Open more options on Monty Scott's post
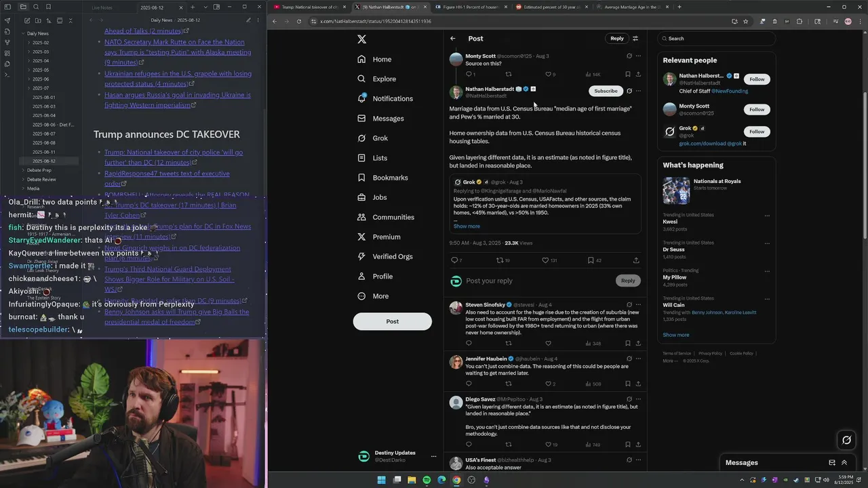868x488 pixels. (x=638, y=56)
